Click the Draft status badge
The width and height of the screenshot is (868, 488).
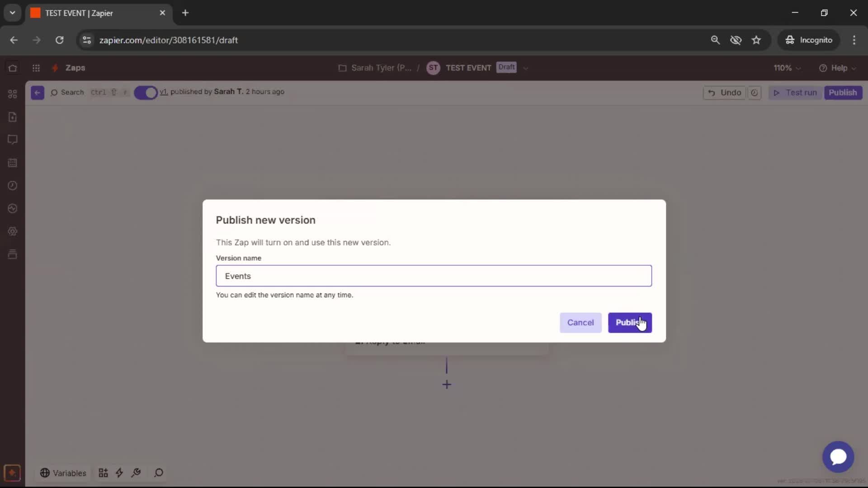(506, 67)
